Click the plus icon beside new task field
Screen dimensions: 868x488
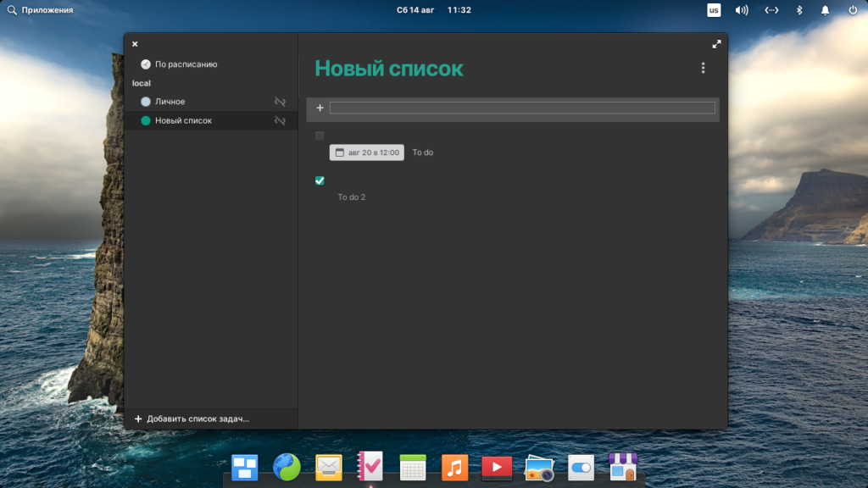(x=320, y=108)
